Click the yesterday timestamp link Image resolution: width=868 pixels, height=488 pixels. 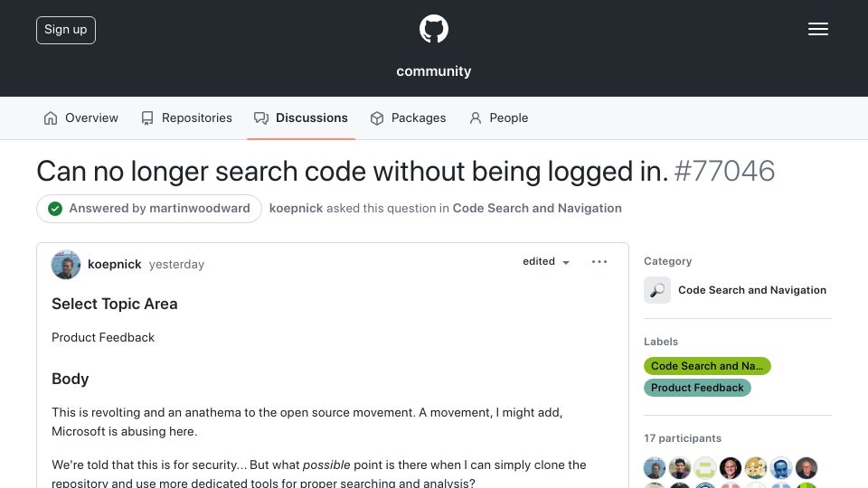click(176, 265)
